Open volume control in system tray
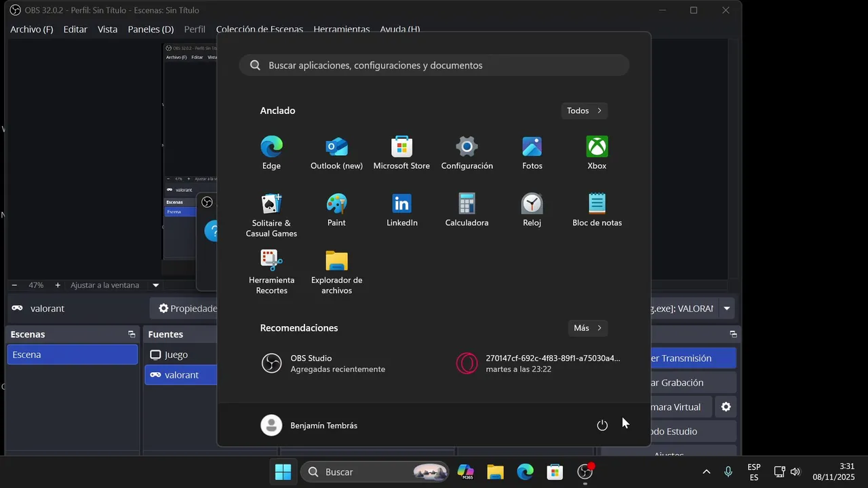This screenshot has width=868, height=488. pyautogui.click(x=795, y=472)
